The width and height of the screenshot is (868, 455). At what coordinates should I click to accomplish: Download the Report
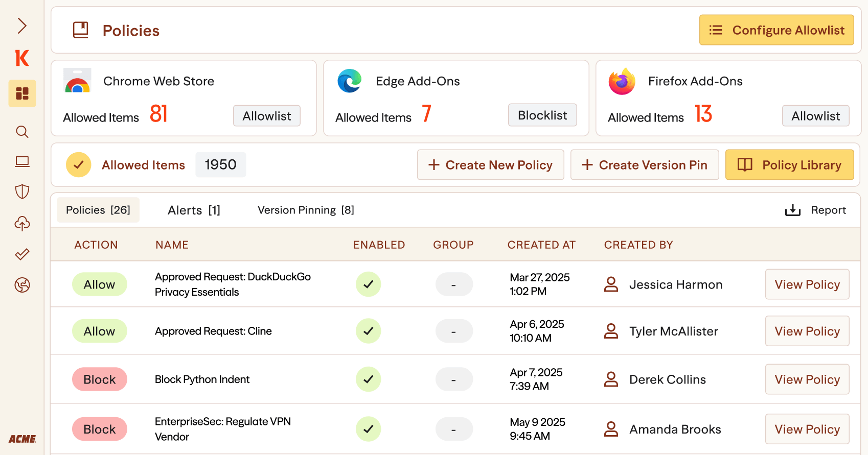[x=815, y=210]
